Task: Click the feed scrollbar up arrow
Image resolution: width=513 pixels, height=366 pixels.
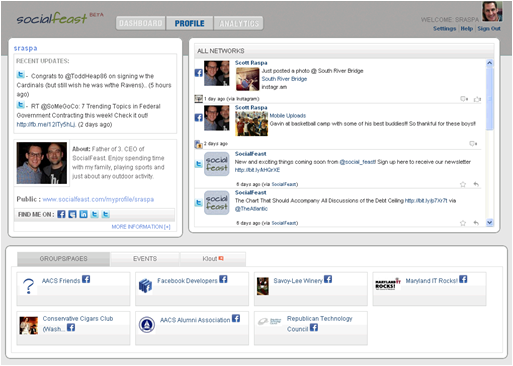Action: 489,63
